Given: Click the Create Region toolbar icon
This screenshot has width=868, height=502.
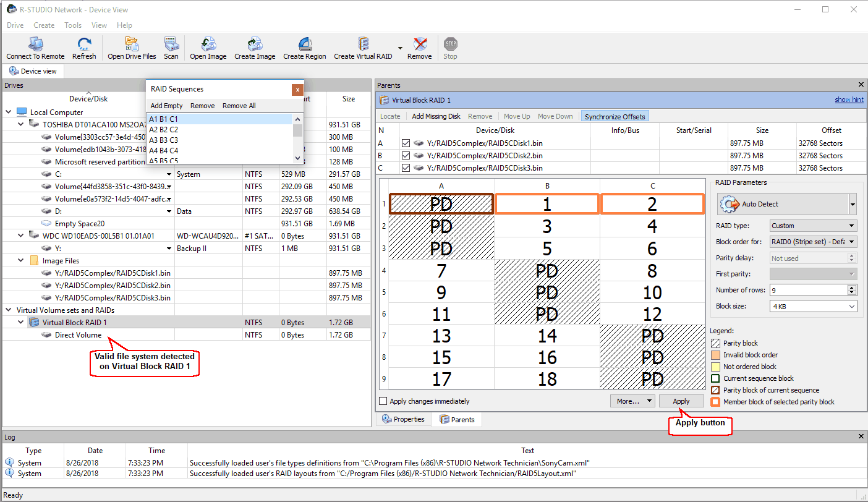Looking at the screenshot, I should (305, 44).
